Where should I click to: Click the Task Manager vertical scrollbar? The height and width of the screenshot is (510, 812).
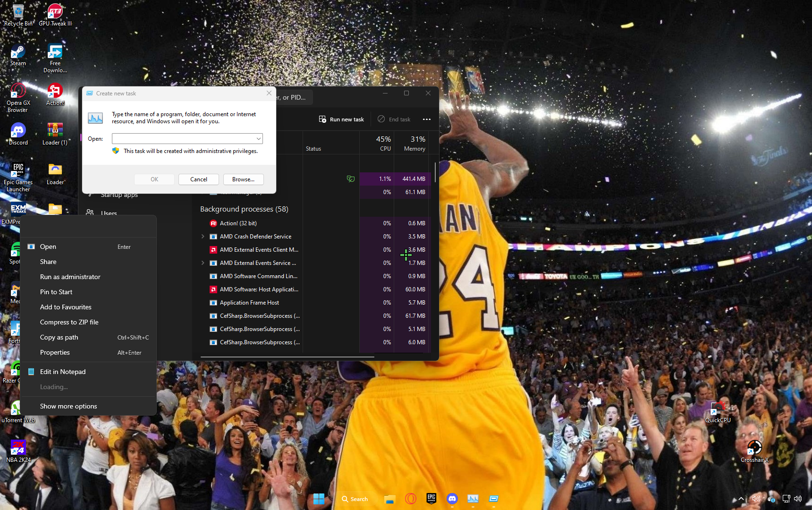point(435,172)
